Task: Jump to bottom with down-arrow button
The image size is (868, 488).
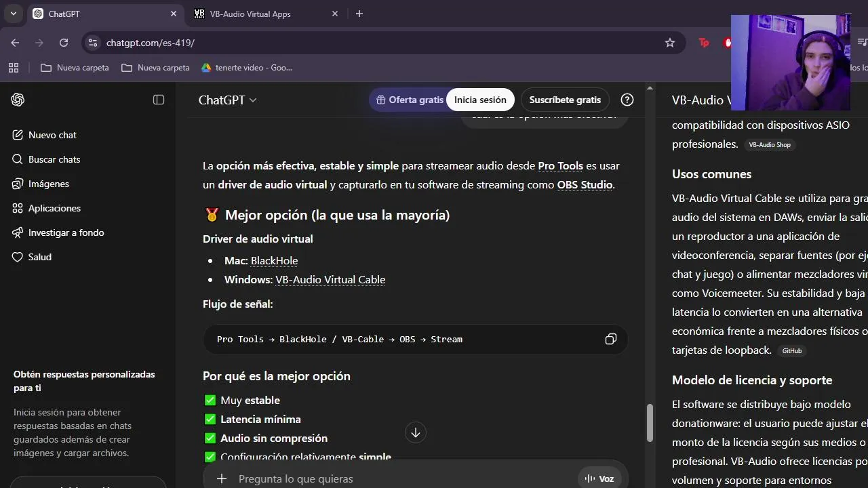Action: point(416,432)
